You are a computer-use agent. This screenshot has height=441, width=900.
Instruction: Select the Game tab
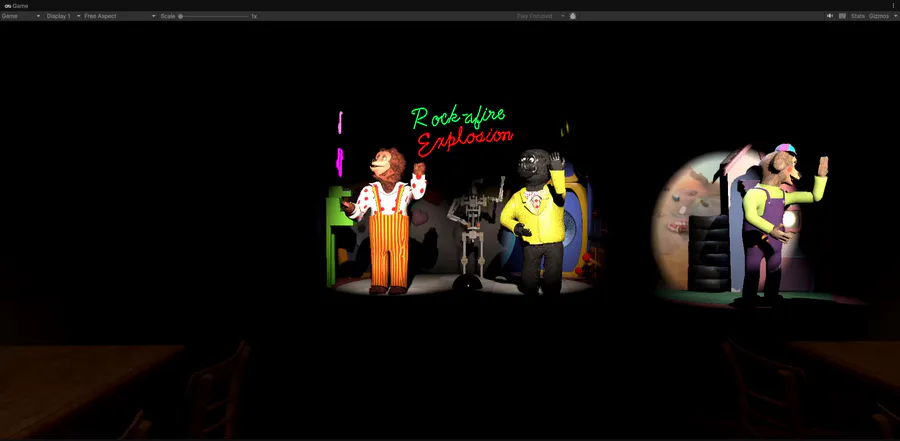pyautogui.click(x=16, y=6)
